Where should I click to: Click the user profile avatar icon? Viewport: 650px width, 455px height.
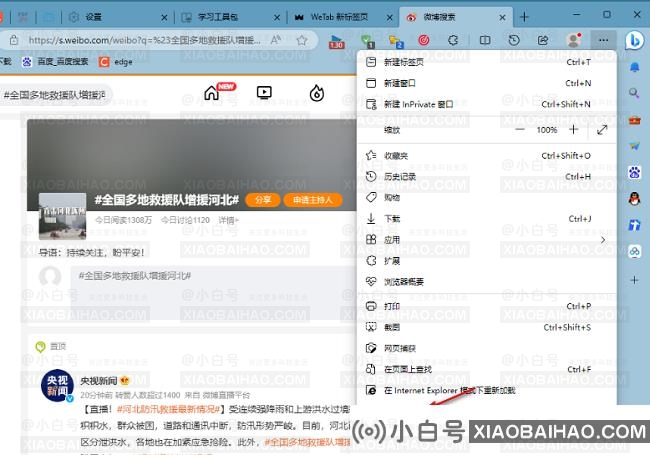[574, 40]
